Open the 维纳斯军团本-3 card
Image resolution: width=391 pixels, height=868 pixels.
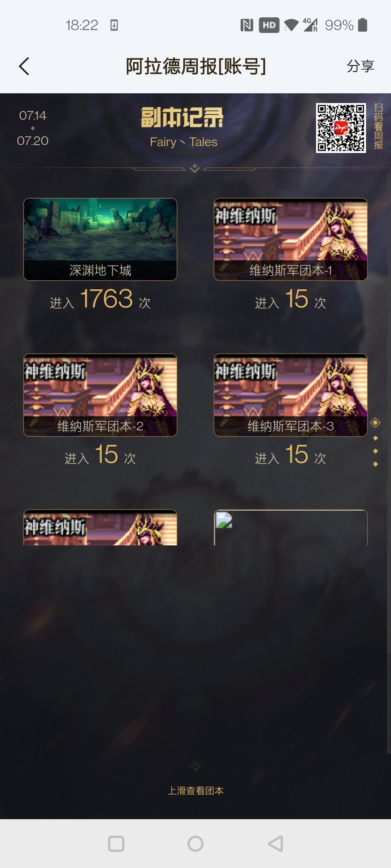tap(291, 395)
